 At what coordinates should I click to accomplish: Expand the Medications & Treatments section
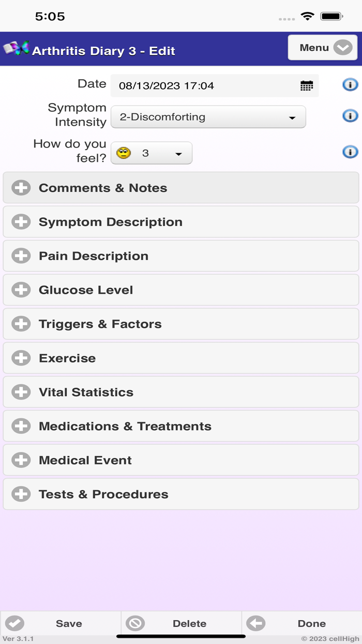click(x=20, y=426)
